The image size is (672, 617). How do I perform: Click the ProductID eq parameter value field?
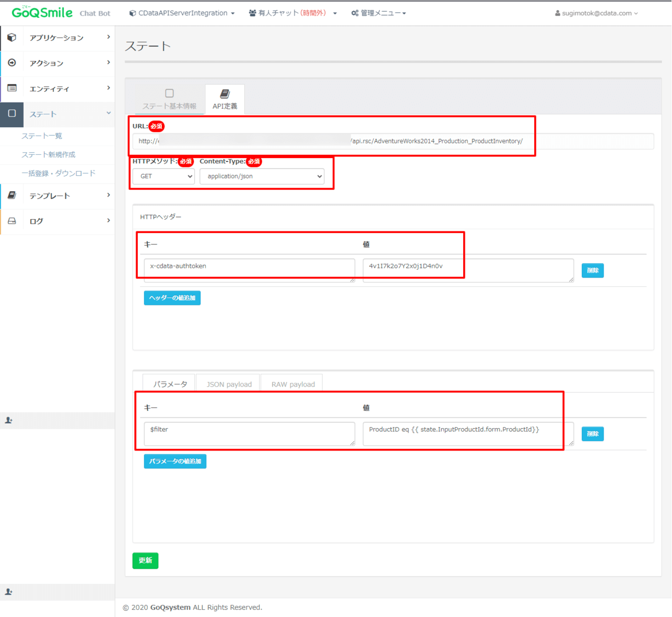[468, 434]
